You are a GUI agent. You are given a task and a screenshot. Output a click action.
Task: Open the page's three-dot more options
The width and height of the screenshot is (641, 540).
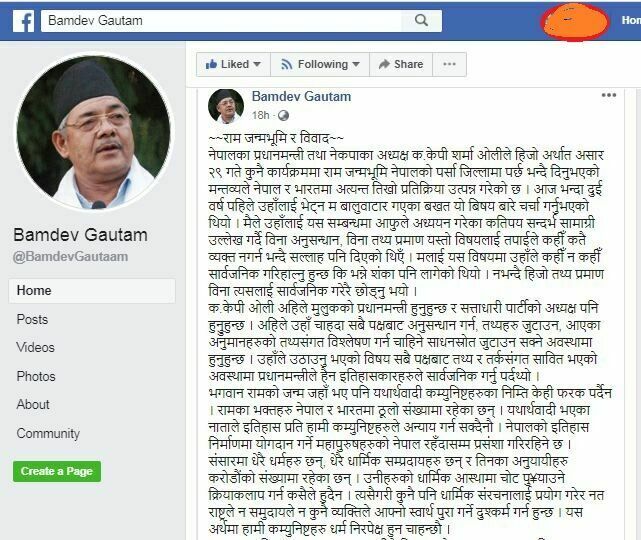pos(449,64)
